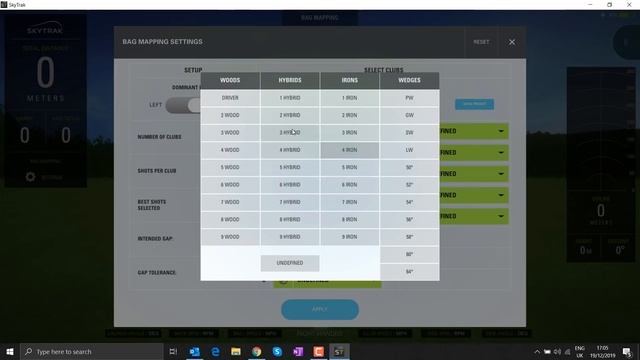This screenshot has height=360, width=640.
Task: Choose 3 WOOD in the club grid
Action: (x=230, y=133)
